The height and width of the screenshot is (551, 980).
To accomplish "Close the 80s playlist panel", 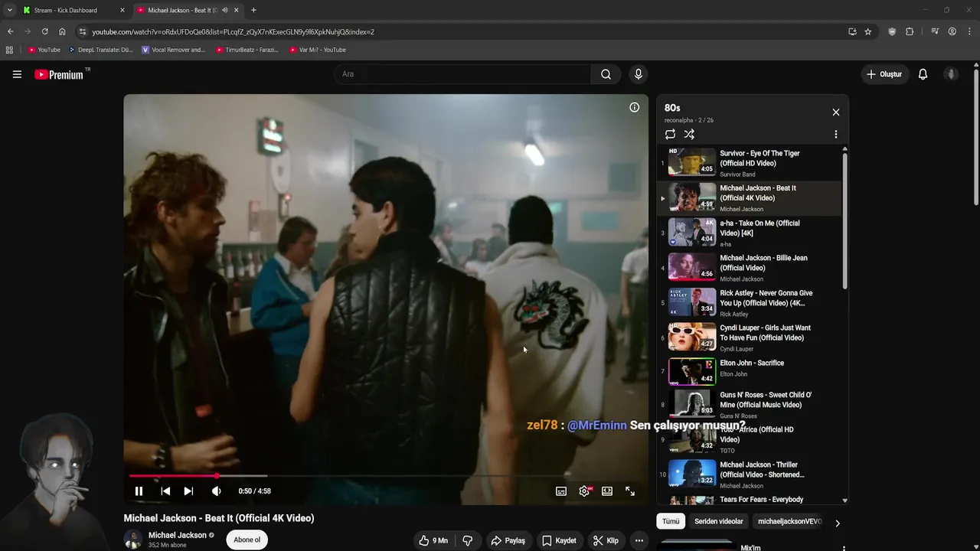I will click(x=835, y=112).
